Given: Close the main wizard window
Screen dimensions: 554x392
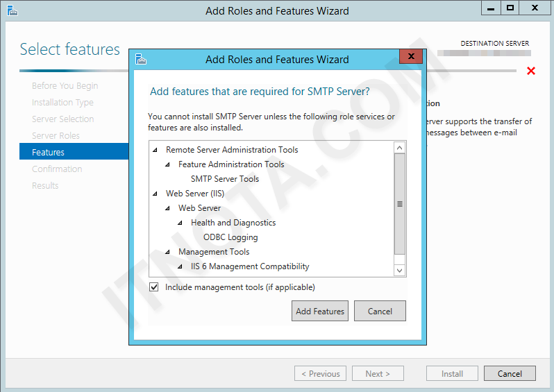Looking at the screenshot, I should point(535,8).
